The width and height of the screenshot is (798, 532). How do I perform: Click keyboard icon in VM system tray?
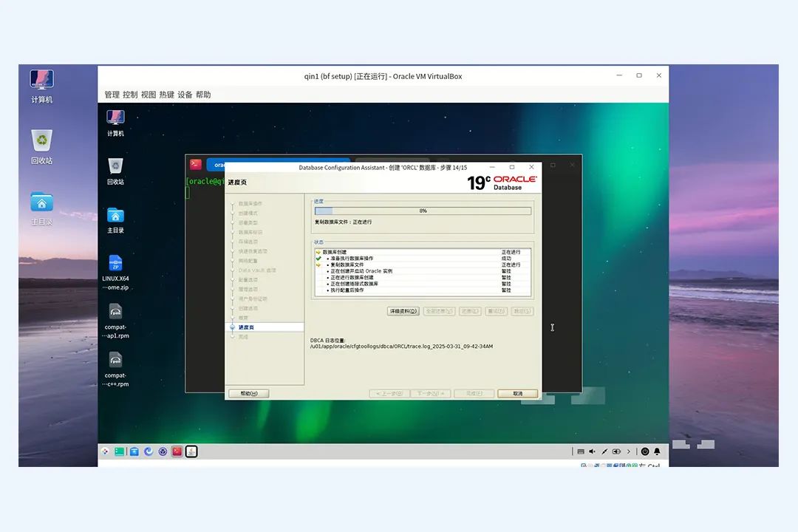(x=581, y=451)
